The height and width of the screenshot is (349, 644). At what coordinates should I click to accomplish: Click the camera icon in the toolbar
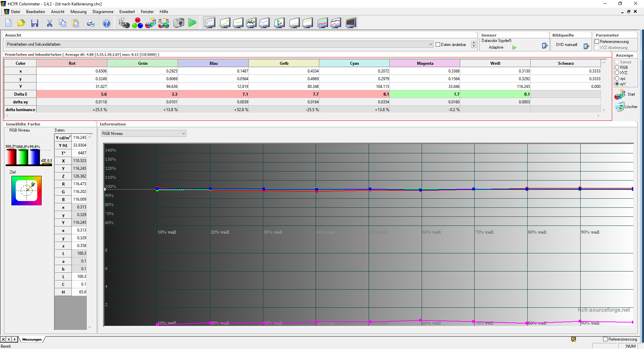coord(179,23)
